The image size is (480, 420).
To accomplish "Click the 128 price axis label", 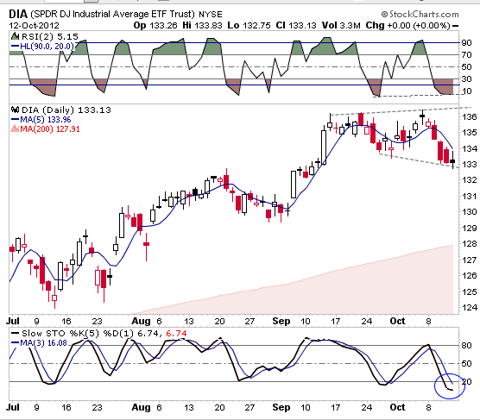I will click(469, 244).
